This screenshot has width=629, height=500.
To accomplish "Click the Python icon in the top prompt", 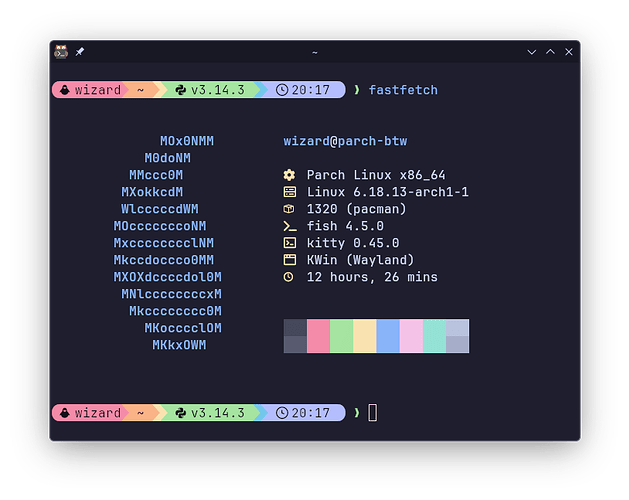I will pyautogui.click(x=181, y=90).
